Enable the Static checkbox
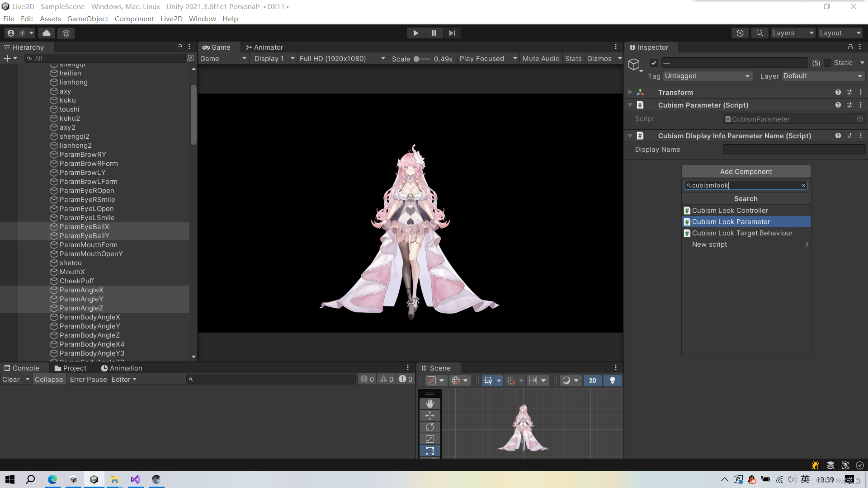Screen dimensions: 868x488 click(x=827, y=63)
